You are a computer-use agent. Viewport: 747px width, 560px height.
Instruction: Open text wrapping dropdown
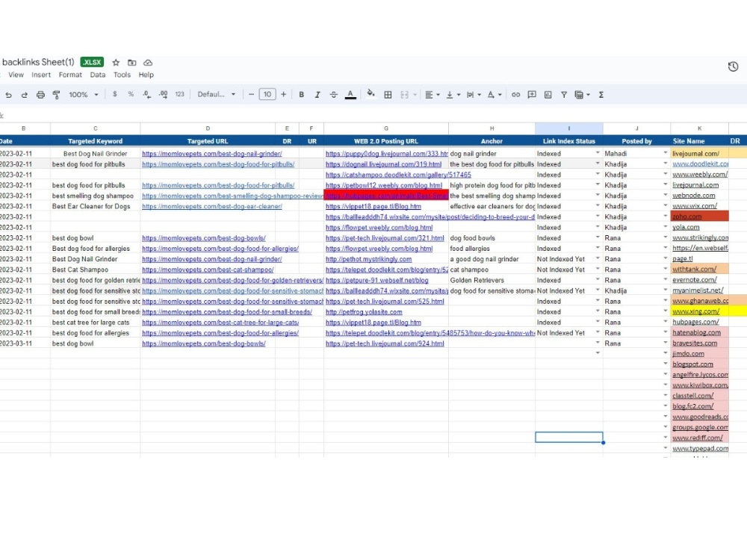tap(474, 95)
